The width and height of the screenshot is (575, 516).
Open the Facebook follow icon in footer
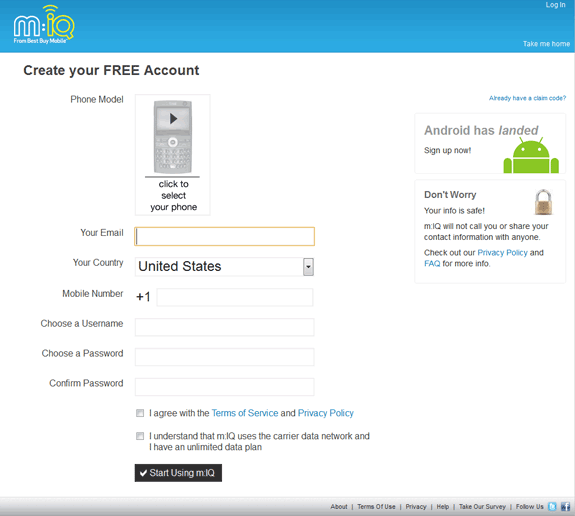click(x=565, y=506)
